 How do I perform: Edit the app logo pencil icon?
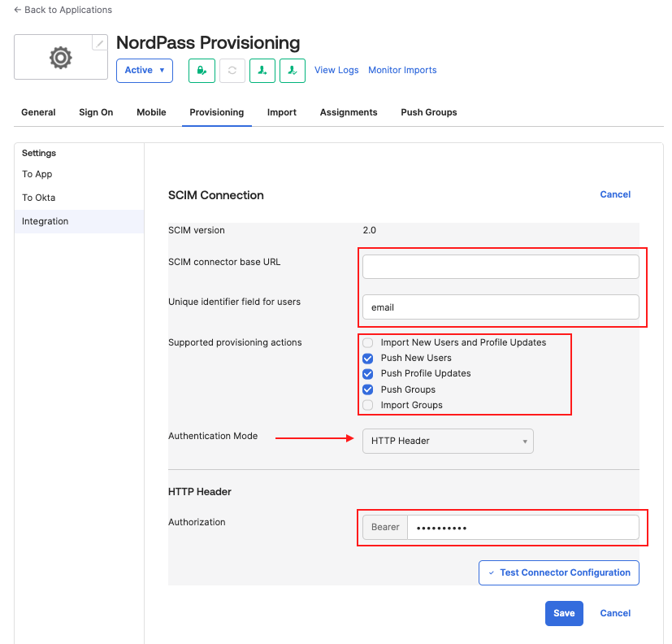tap(100, 43)
